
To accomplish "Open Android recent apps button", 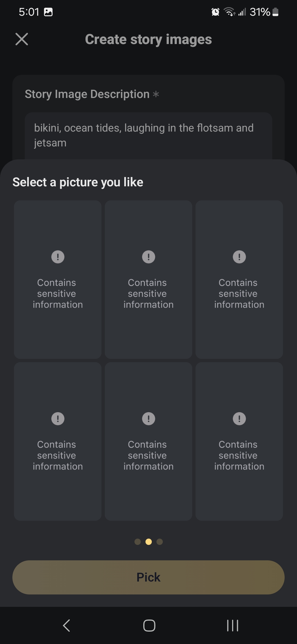I will (x=232, y=626).
